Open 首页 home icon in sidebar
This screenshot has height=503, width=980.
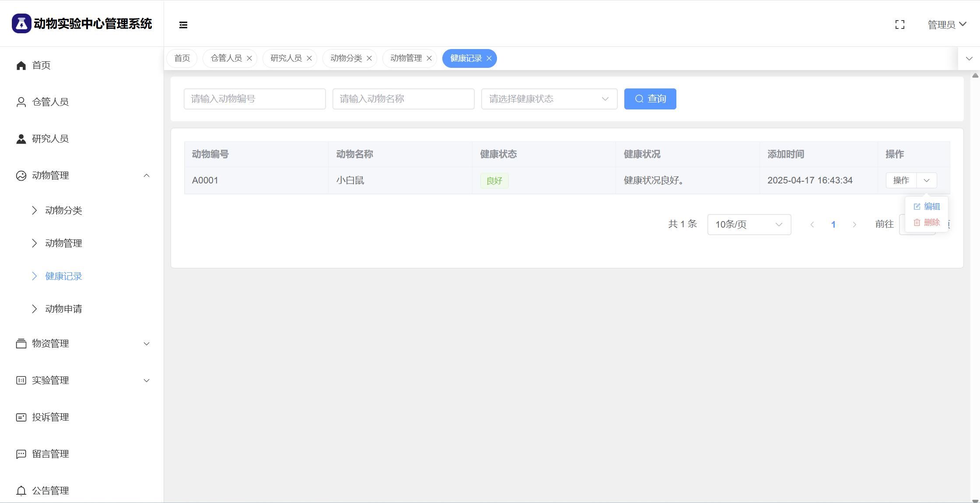point(21,65)
